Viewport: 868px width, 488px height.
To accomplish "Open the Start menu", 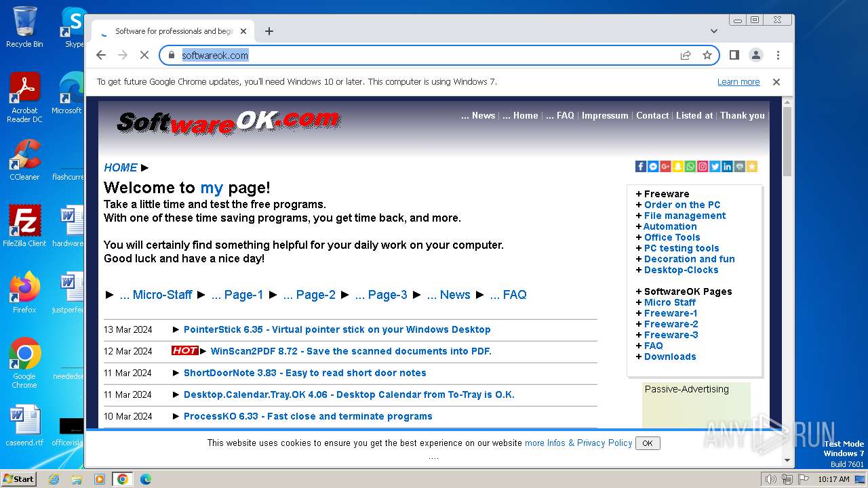I will point(18,479).
